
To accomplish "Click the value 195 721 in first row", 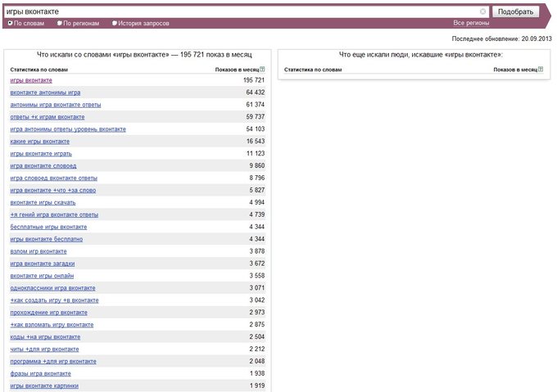I will point(254,80).
